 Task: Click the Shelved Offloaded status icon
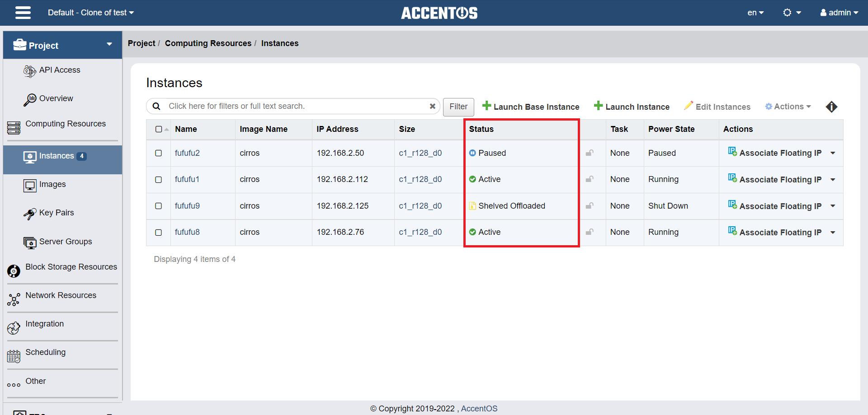click(x=472, y=206)
